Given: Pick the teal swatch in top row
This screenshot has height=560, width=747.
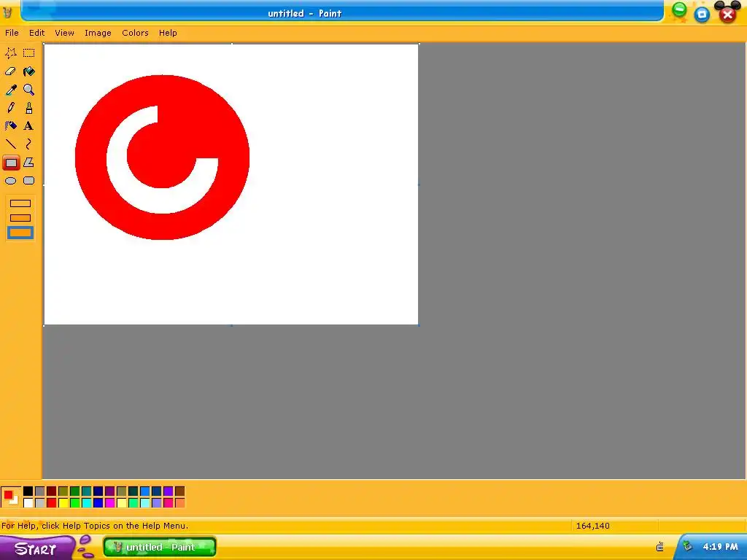Looking at the screenshot, I should click(x=86, y=491).
